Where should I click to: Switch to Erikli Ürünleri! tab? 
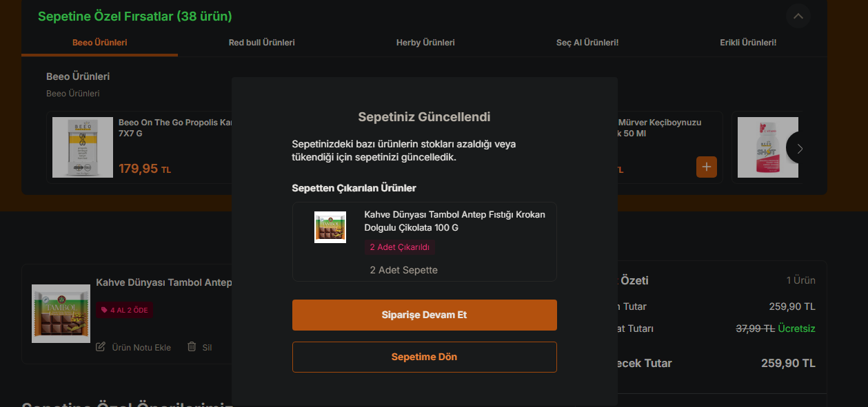coord(748,43)
